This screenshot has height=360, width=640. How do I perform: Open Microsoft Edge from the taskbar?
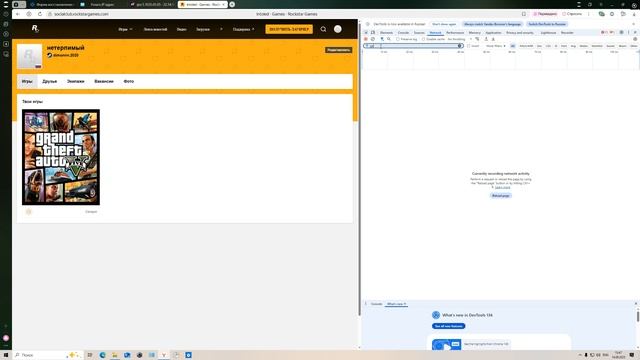pos(102,355)
